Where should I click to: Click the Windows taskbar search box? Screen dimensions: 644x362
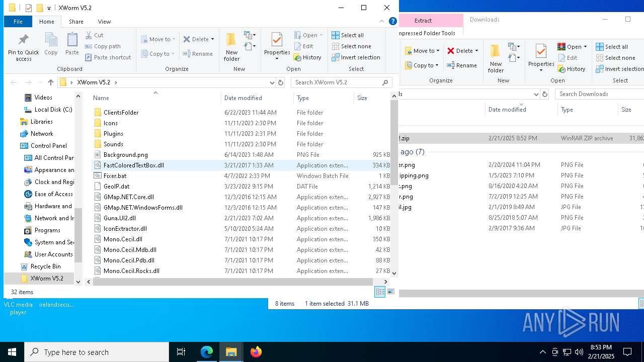click(97, 352)
